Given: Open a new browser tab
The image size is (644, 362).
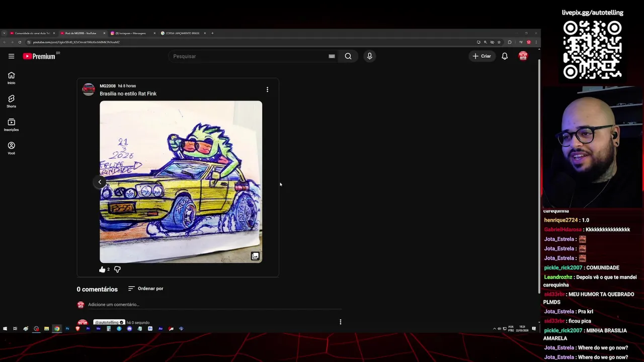Looking at the screenshot, I should [x=212, y=33].
